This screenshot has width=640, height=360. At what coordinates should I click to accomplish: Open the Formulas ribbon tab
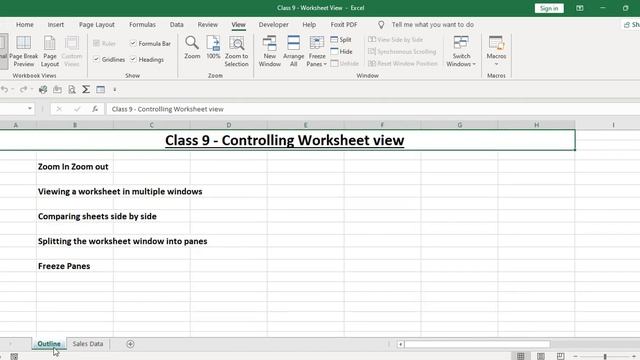pyautogui.click(x=142, y=24)
